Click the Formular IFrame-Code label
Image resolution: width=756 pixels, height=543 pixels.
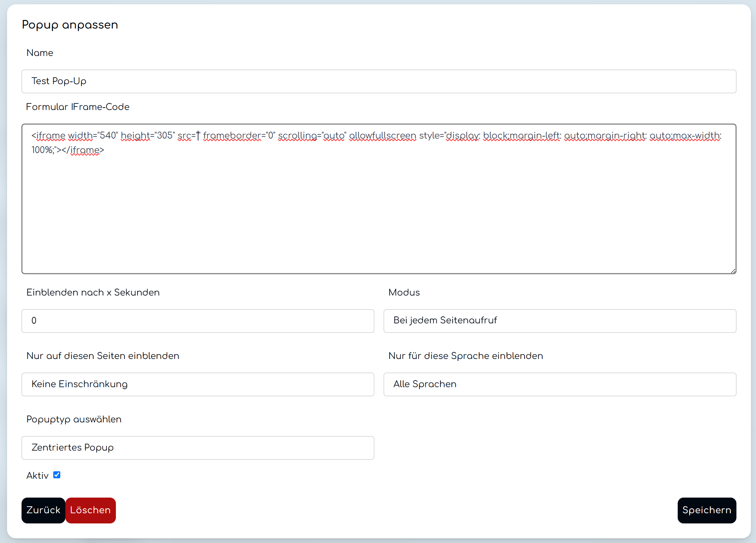[78, 107]
